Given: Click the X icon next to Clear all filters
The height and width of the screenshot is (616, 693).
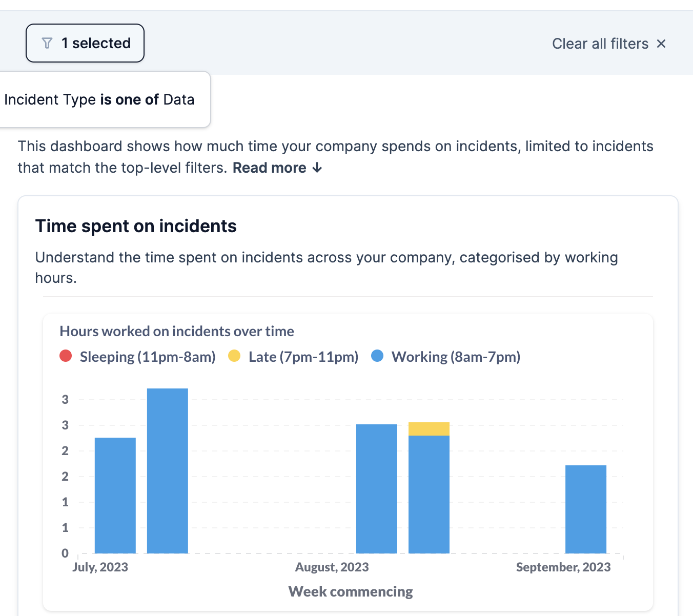Looking at the screenshot, I should click(x=661, y=44).
